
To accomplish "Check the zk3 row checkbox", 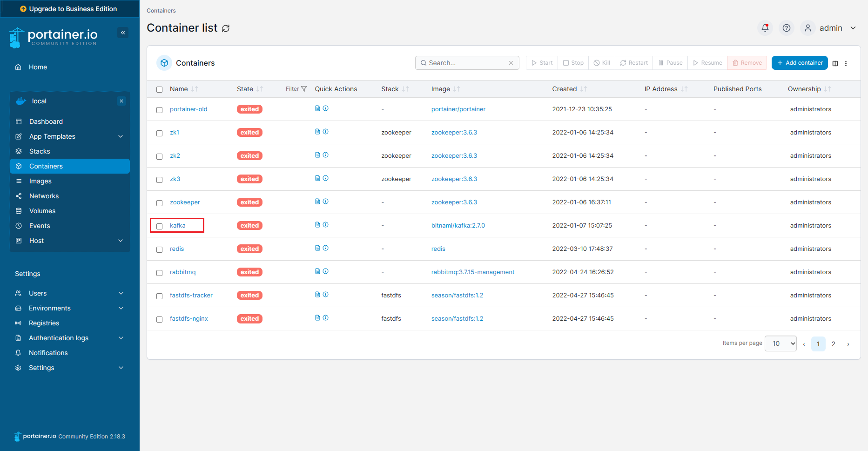I will tap(160, 180).
